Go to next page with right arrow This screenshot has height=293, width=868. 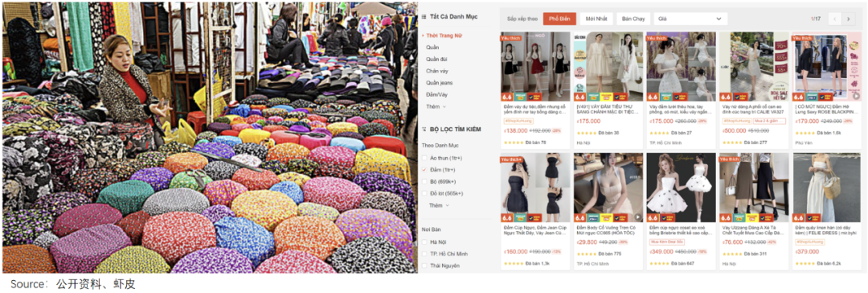tap(849, 19)
